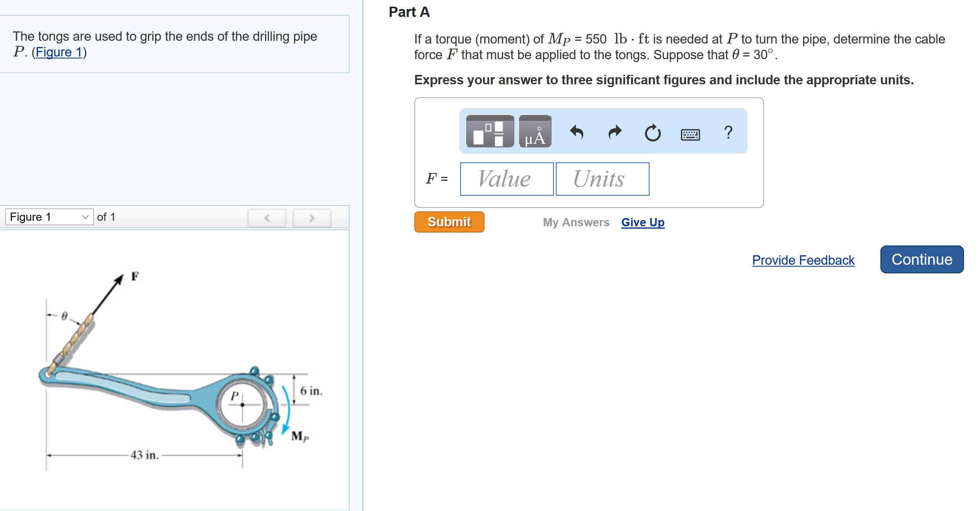Click the Give Up link
980x511 pixels.
pos(642,222)
